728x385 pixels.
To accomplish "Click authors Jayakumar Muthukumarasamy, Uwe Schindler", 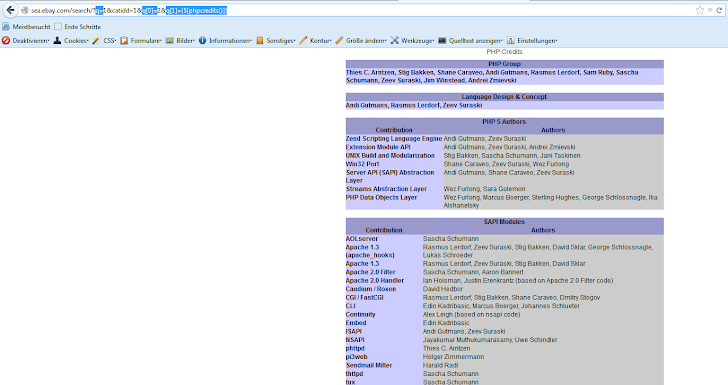I will 490,340.
